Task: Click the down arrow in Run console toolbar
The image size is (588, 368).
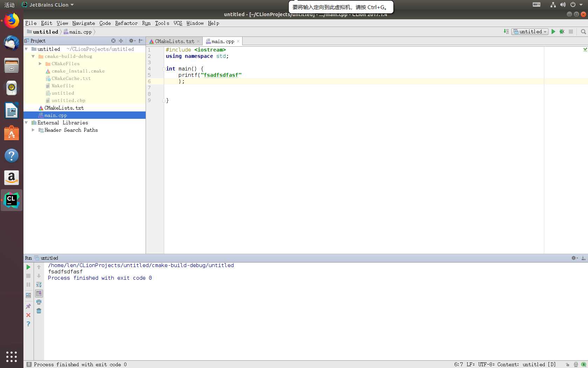Action: pos(39,276)
